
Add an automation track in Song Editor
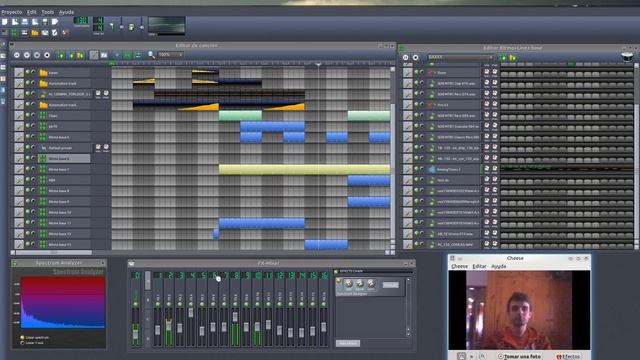pos(80,55)
